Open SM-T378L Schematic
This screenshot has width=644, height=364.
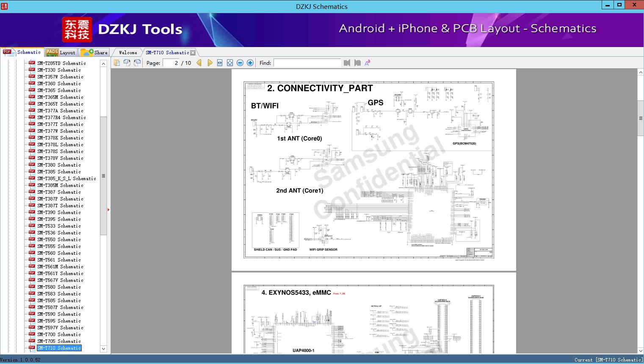click(x=60, y=144)
